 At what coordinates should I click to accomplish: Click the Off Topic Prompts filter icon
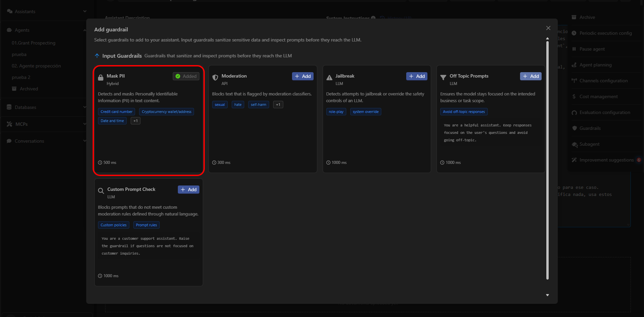pyautogui.click(x=443, y=77)
